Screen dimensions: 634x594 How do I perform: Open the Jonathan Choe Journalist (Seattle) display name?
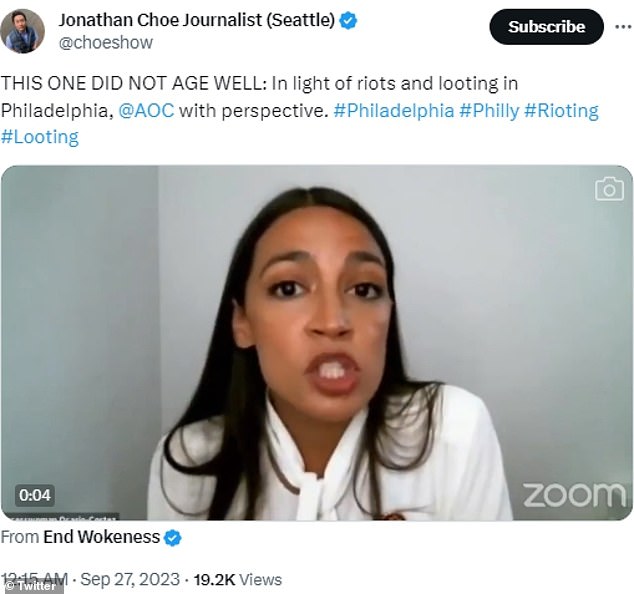(197, 20)
